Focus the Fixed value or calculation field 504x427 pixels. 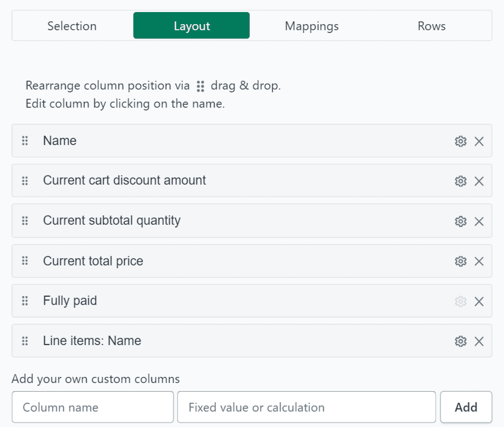point(307,407)
